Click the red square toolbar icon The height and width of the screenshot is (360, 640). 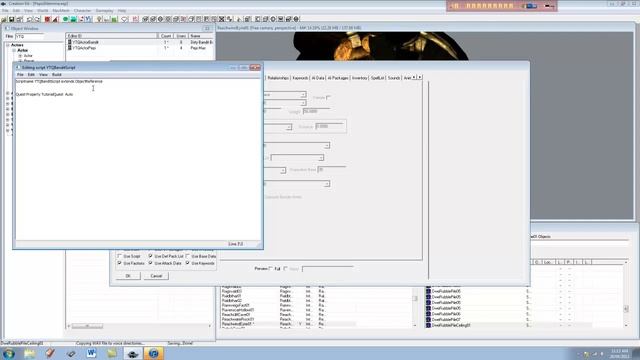coord(47,19)
